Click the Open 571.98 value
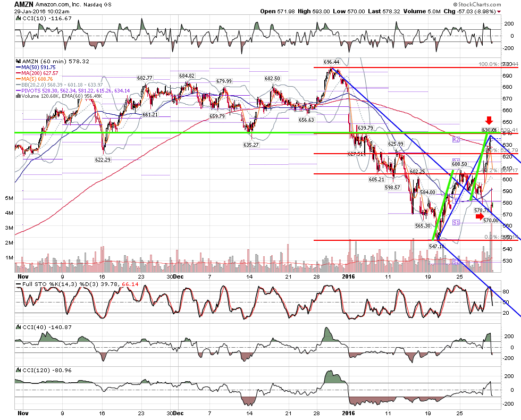521x420 pixels. [x=278, y=11]
